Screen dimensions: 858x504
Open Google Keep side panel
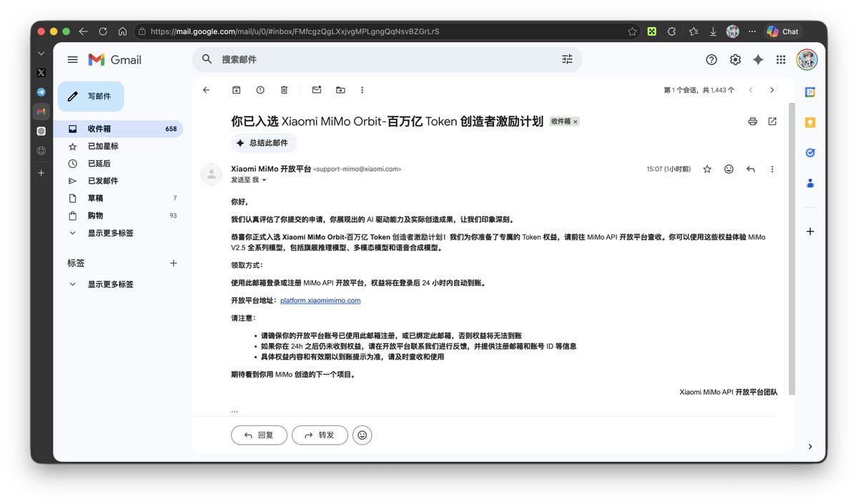[810, 122]
